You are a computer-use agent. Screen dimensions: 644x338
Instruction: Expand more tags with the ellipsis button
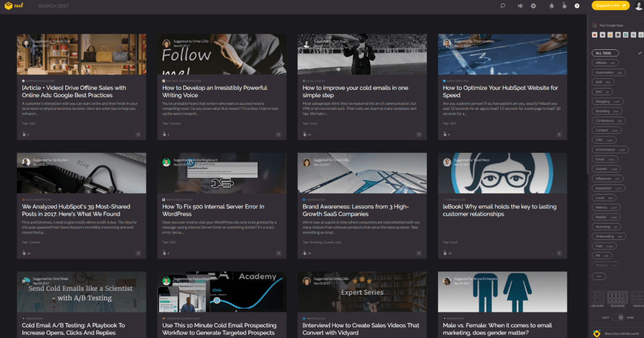[598, 276]
